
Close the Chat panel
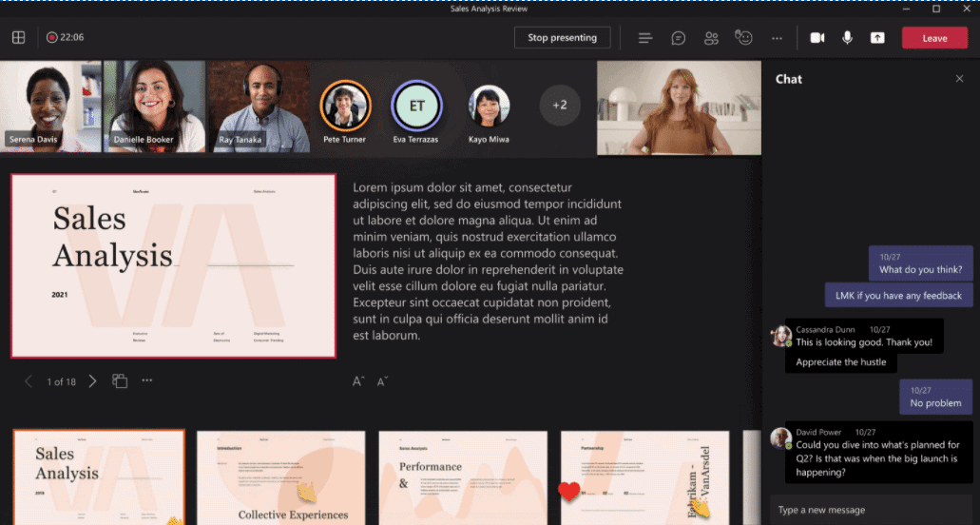pyautogui.click(x=959, y=79)
